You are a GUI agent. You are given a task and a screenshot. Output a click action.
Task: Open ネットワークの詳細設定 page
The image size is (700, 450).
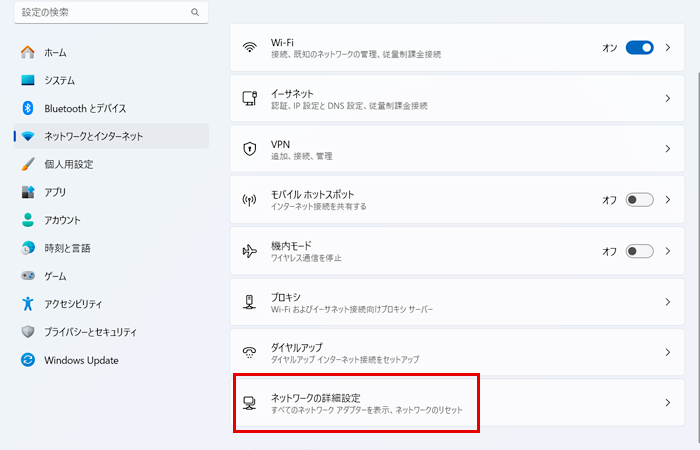pos(457,403)
